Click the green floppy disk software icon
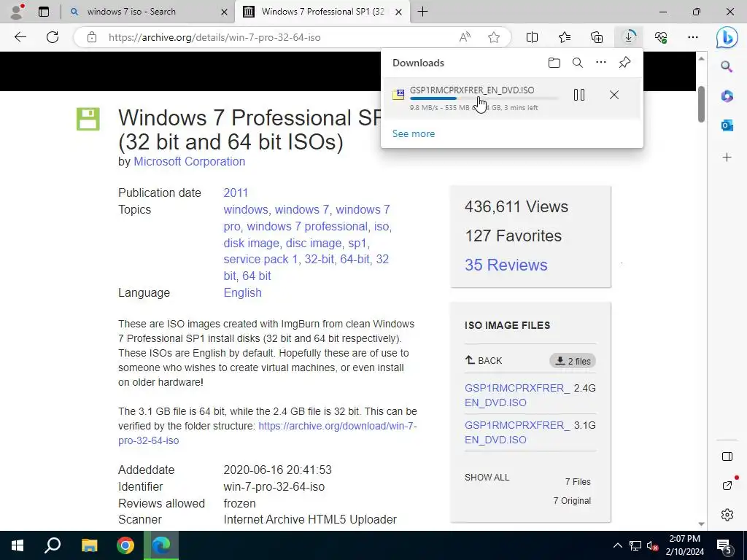The height and width of the screenshot is (560, 747). [88, 119]
